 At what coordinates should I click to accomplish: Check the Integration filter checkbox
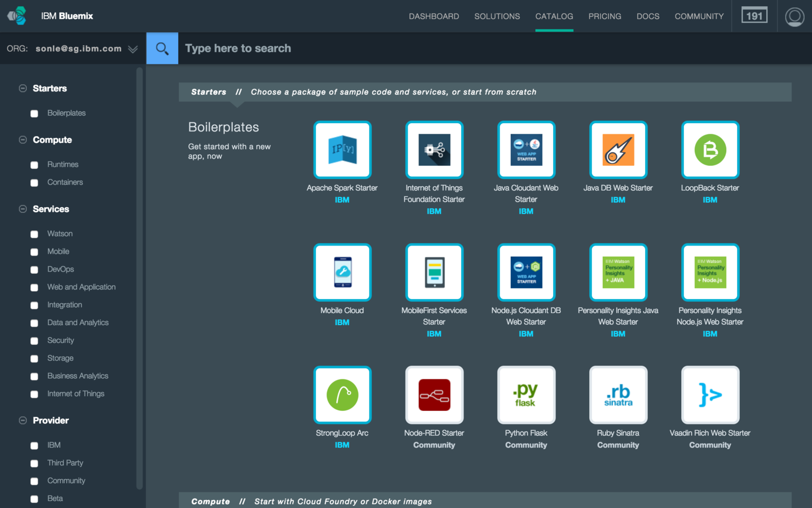tap(34, 305)
